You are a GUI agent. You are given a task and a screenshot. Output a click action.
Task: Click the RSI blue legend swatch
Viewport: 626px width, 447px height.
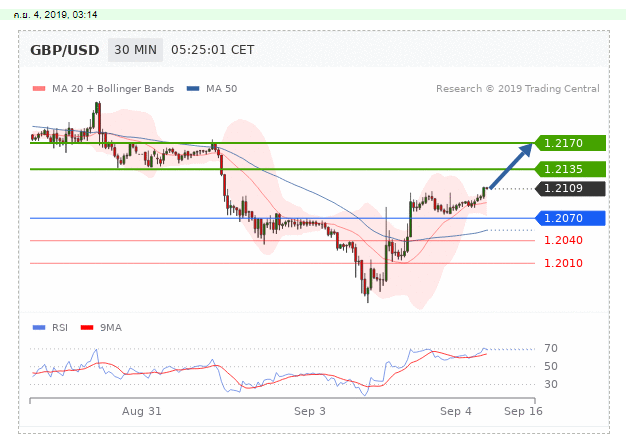point(39,328)
